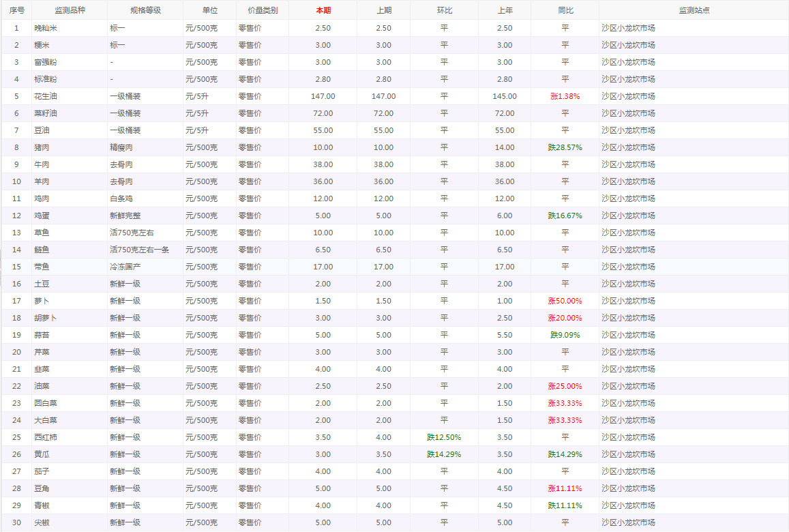
Task: Select the 尖椒 product in row 30
Action: point(42,522)
